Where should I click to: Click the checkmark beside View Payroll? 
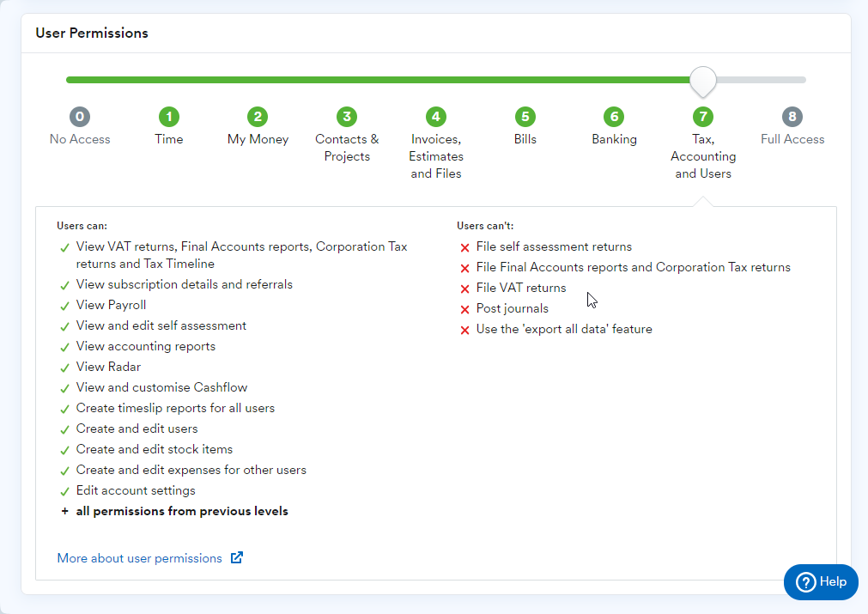tap(64, 305)
